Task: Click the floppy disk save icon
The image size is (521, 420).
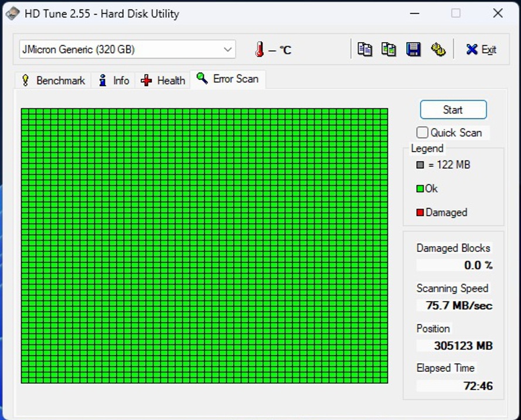Action: click(x=413, y=49)
